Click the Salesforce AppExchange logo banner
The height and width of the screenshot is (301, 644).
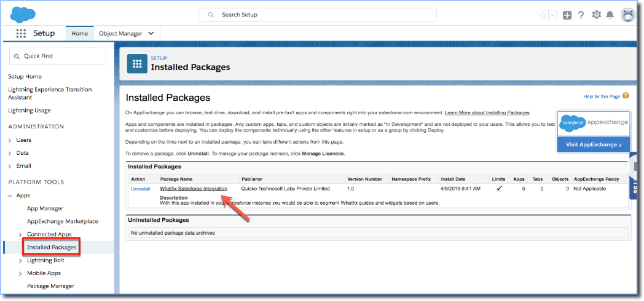coord(593,123)
